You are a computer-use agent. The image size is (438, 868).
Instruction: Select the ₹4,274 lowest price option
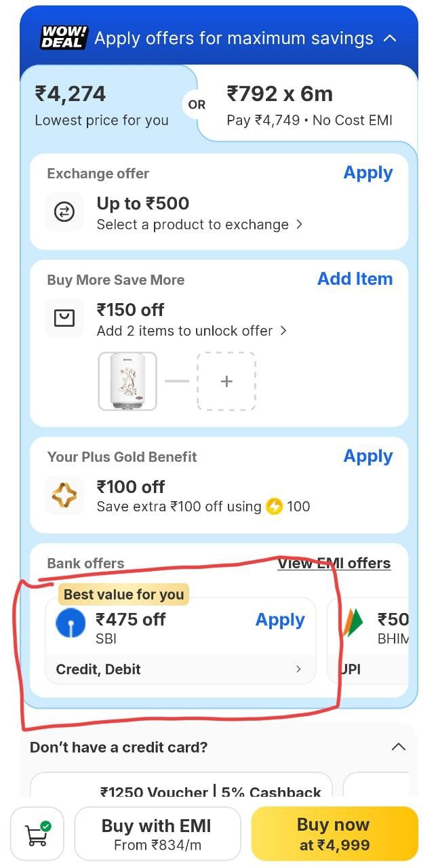pos(102,104)
